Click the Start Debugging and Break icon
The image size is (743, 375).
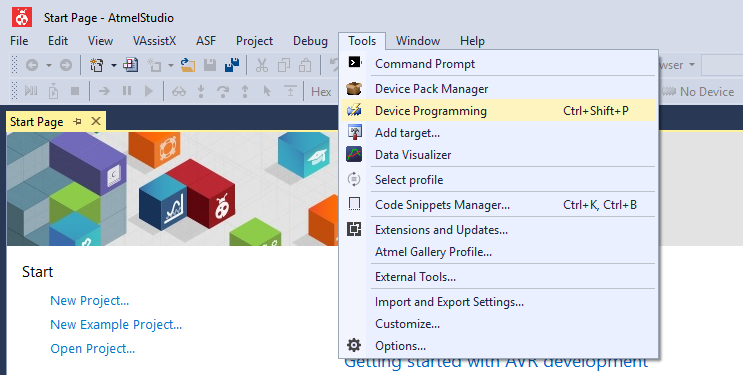coord(31,91)
